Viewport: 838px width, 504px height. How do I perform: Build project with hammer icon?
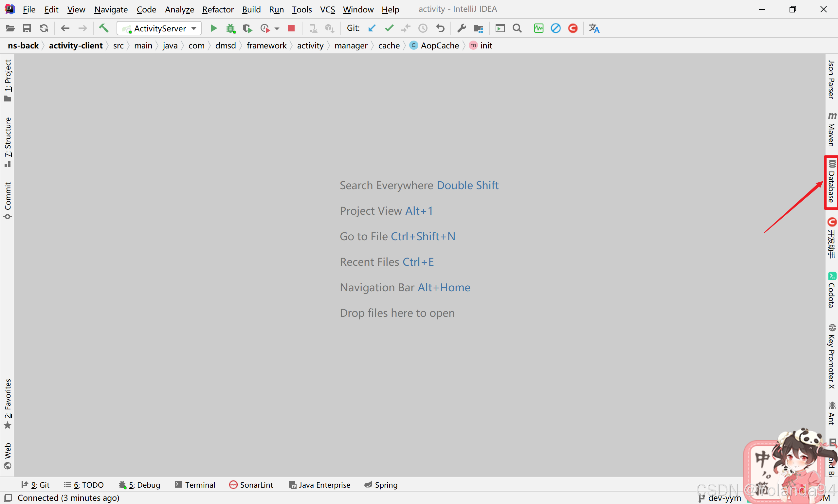point(103,28)
